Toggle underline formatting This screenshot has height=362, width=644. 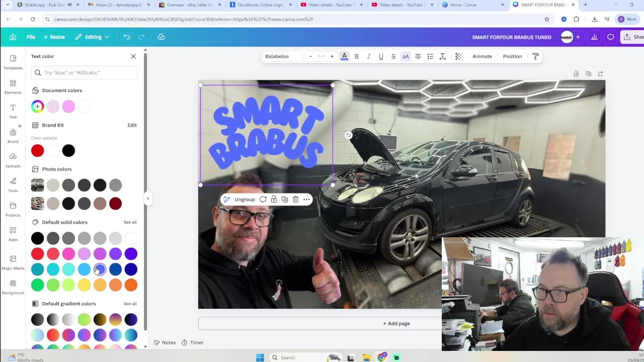[x=381, y=56]
